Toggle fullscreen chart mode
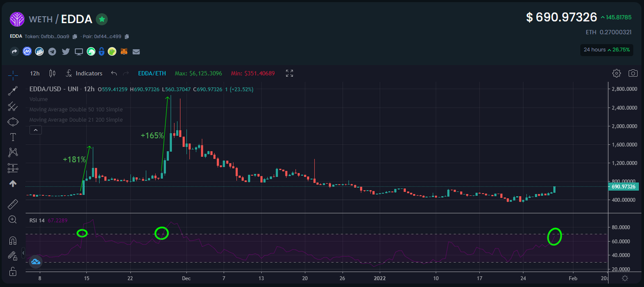This screenshot has width=644, height=287. pos(289,73)
